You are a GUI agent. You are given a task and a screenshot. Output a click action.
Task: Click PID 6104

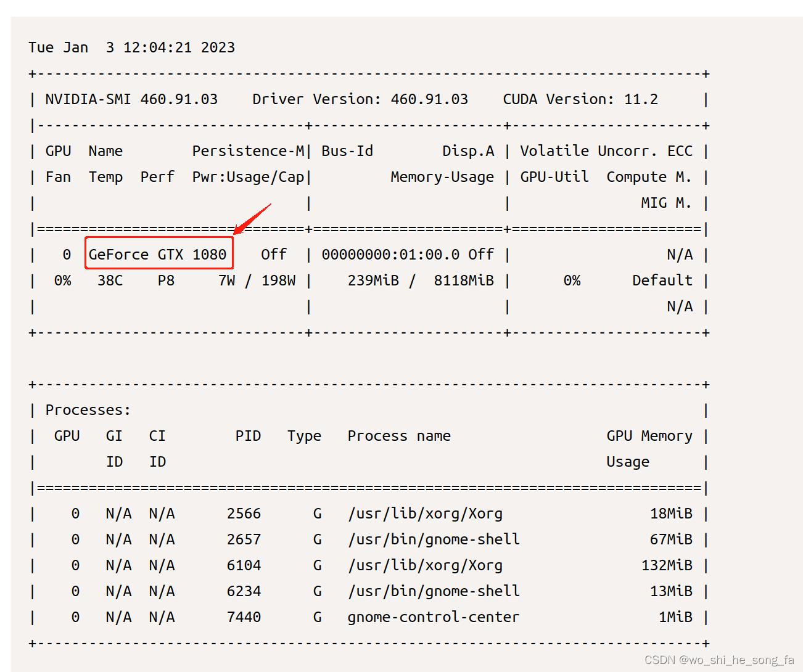(x=244, y=565)
